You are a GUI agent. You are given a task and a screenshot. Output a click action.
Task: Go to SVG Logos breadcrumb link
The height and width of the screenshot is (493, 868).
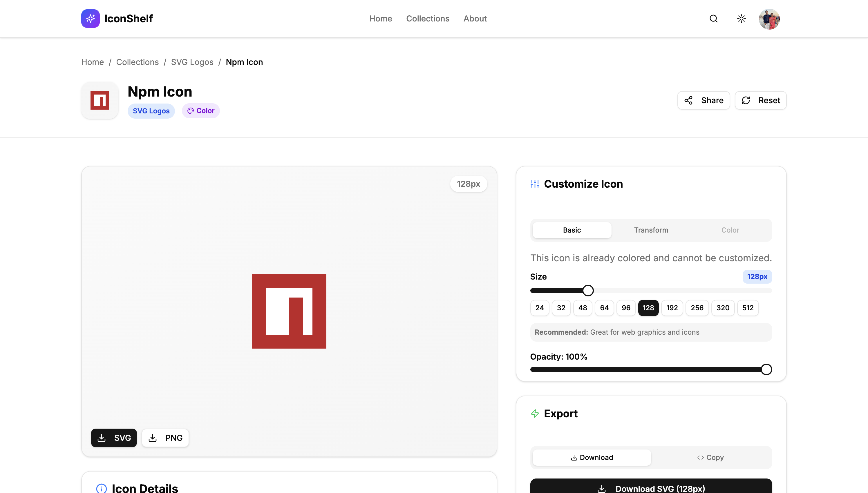coord(192,62)
